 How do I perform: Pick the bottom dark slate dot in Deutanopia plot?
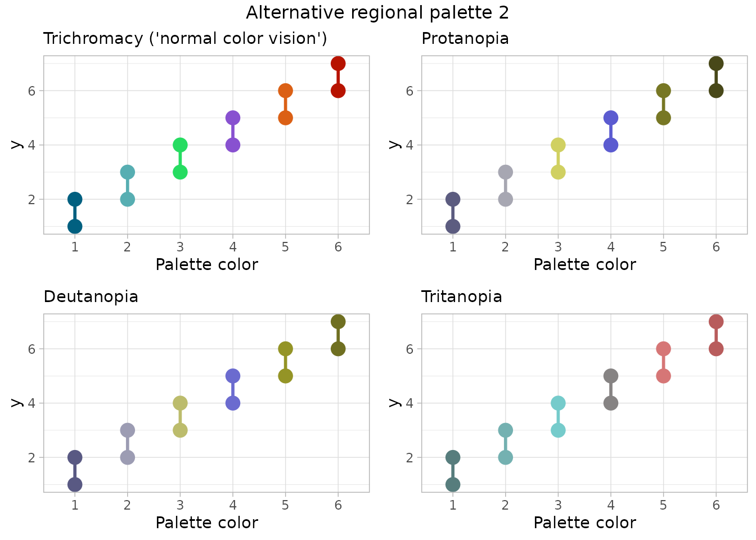pyautogui.click(x=75, y=484)
